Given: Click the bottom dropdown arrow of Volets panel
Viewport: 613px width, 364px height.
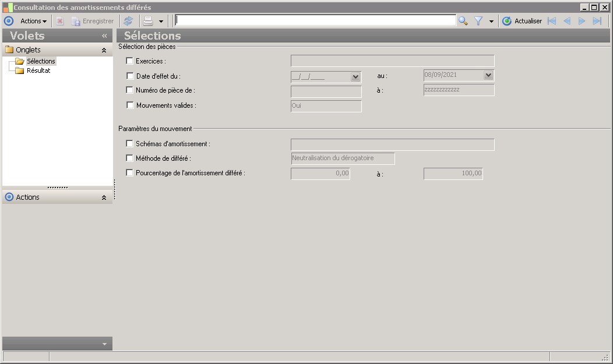Looking at the screenshot, I should tap(104, 344).
